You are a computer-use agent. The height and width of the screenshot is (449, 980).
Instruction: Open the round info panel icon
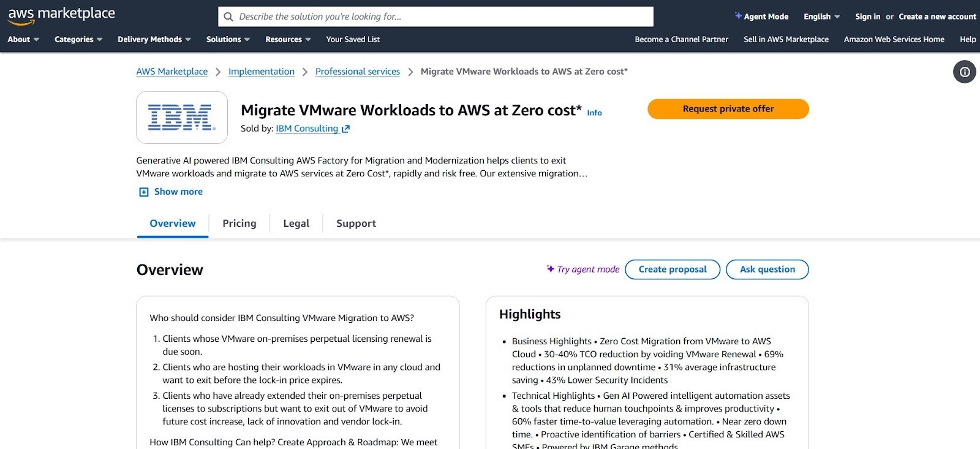coord(965,72)
